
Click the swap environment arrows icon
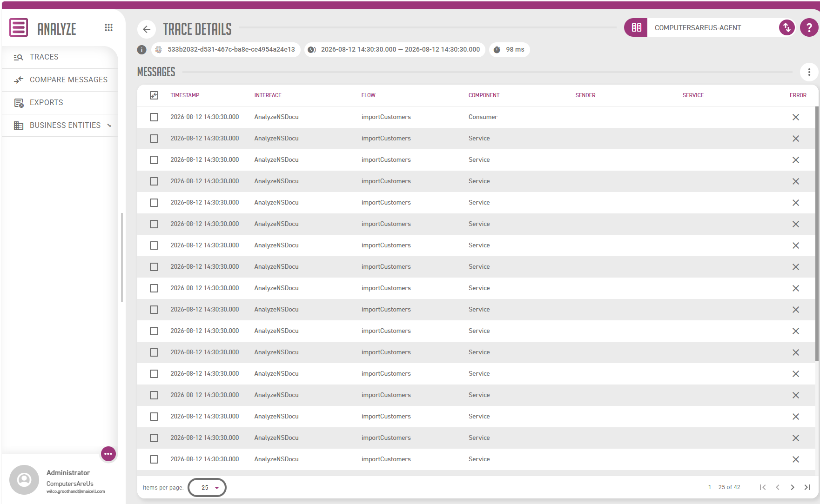tap(786, 28)
